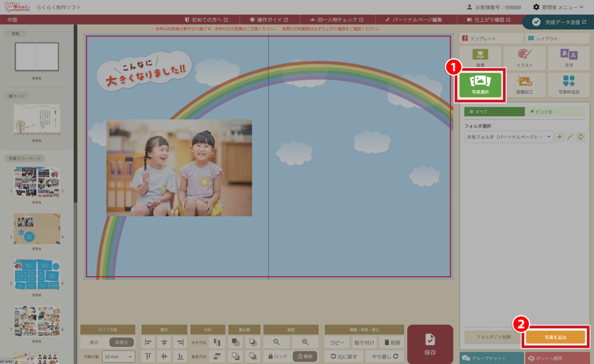Select the pages 7-8 spread thumbnail
The width and height of the screenshot is (594, 364).
point(37,321)
